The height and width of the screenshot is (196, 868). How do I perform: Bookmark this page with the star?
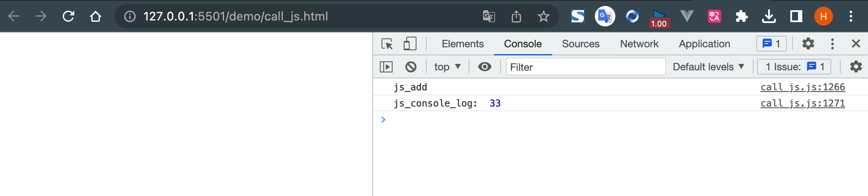point(543,17)
